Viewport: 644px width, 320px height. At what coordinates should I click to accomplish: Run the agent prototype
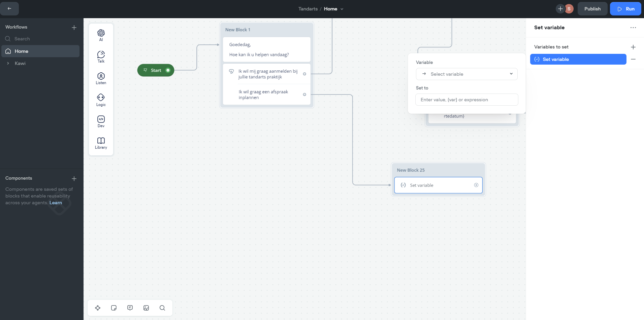click(x=626, y=9)
